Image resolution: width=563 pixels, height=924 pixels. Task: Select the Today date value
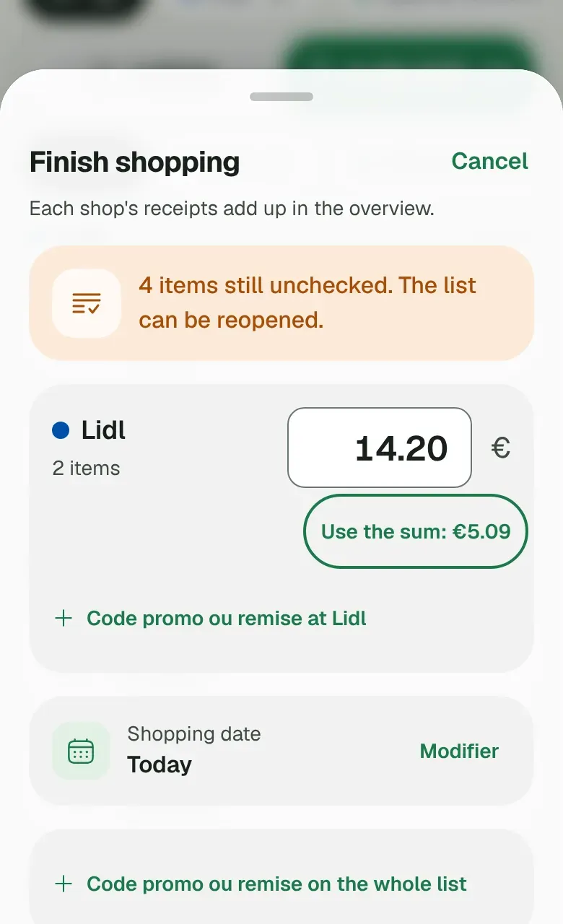click(160, 764)
